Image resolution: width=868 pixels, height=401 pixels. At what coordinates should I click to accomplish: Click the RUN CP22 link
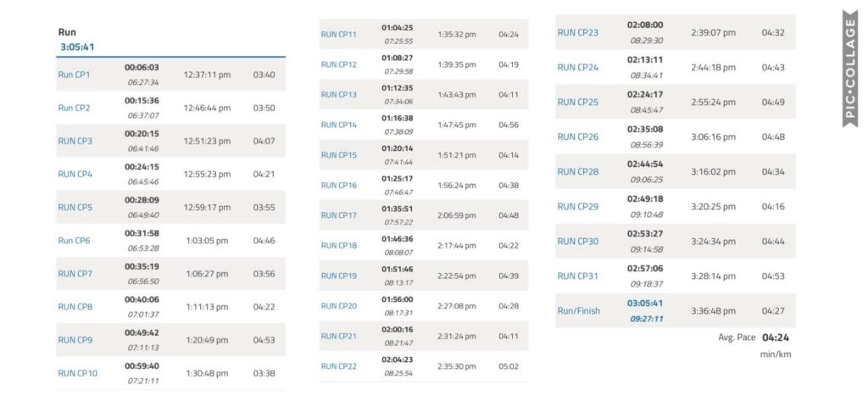pyautogui.click(x=339, y=366)
